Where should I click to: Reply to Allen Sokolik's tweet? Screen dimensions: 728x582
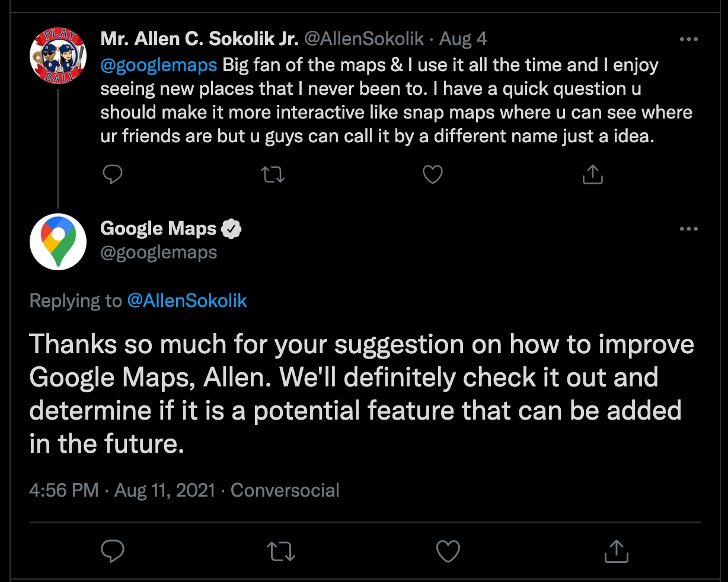113,174
